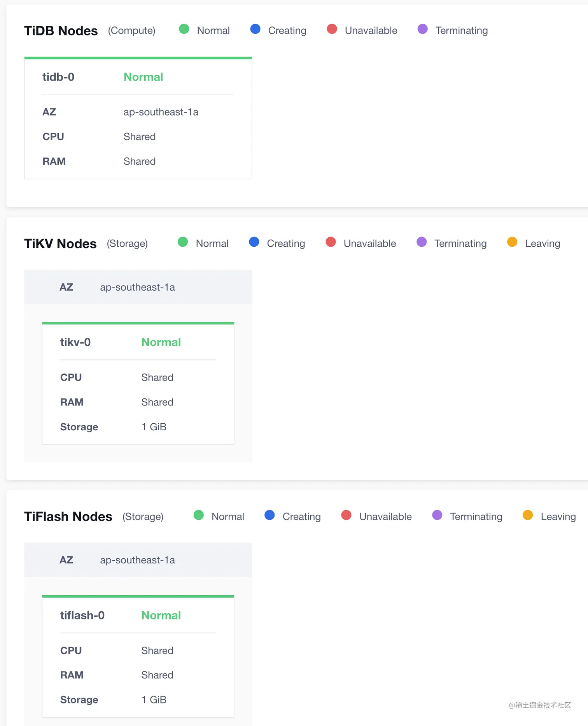Click the TiDB Nodes heading
The image size is (588, 726).
pyautogui.click(x=61, y=31)
